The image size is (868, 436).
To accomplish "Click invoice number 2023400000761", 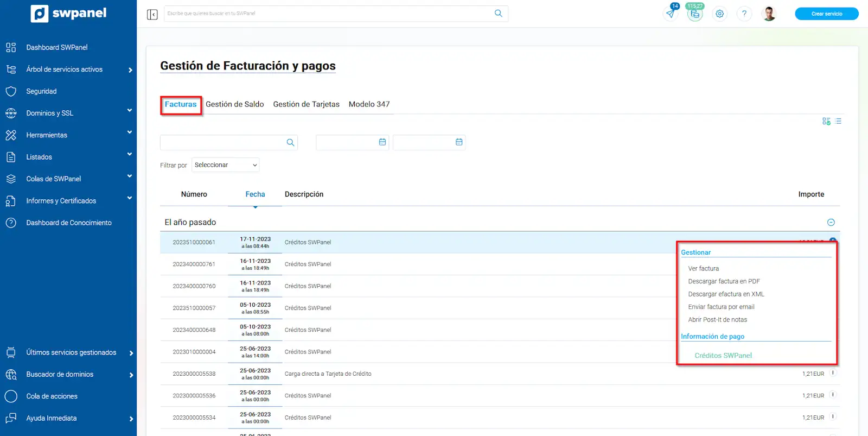I will pyautogui.click(x=194, y=264).
